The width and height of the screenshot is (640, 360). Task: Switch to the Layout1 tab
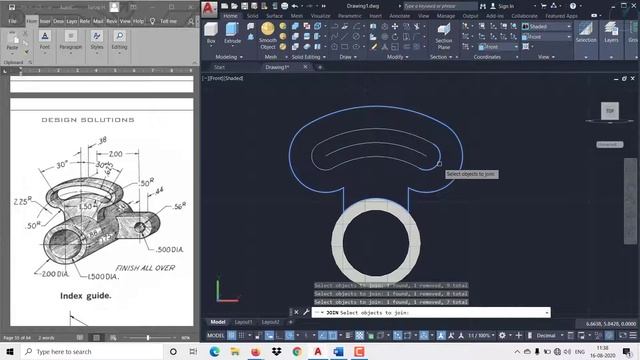click(x=243, y=322)
